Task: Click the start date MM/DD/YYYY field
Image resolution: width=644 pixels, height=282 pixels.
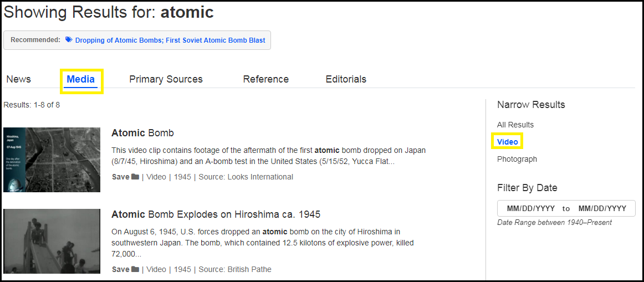Action: 530,208
